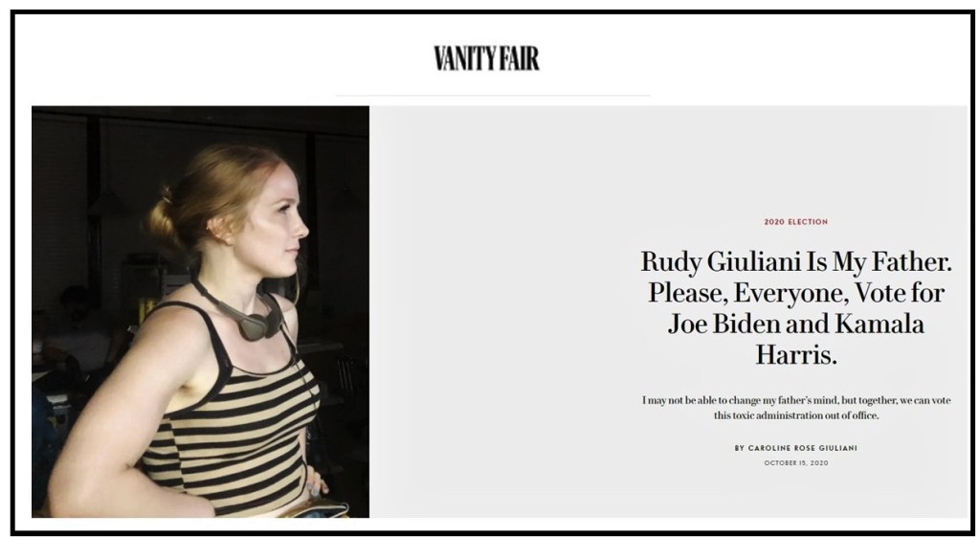Click the headphones around her neck in the photo
The width and height of the screenshot is (980, 537).
point(247,316)
